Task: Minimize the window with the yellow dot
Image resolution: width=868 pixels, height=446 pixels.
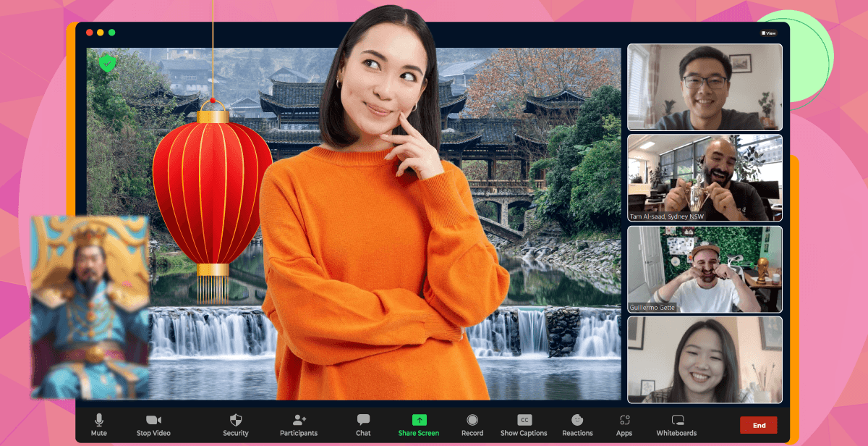Action: point(101,33)
